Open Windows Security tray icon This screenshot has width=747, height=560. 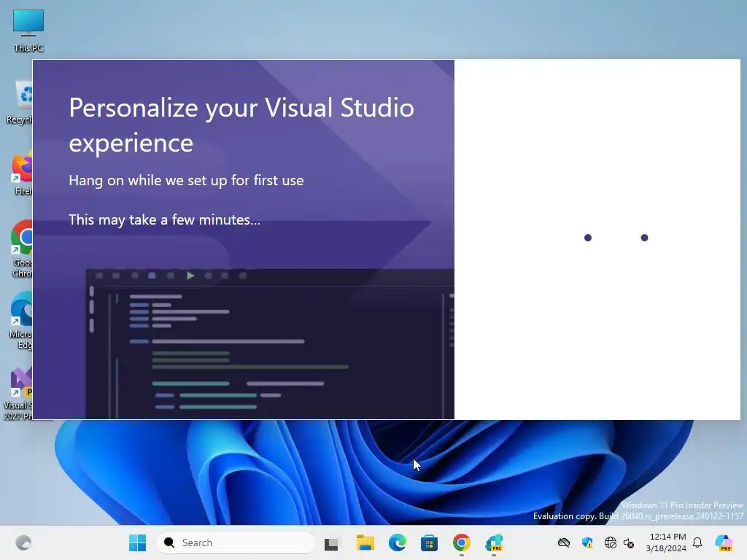[587, 542]
